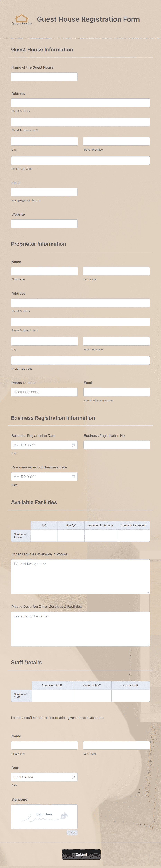Open the Business Registration Date calendar picker
The image size is (161, 868).
(74, 444)
